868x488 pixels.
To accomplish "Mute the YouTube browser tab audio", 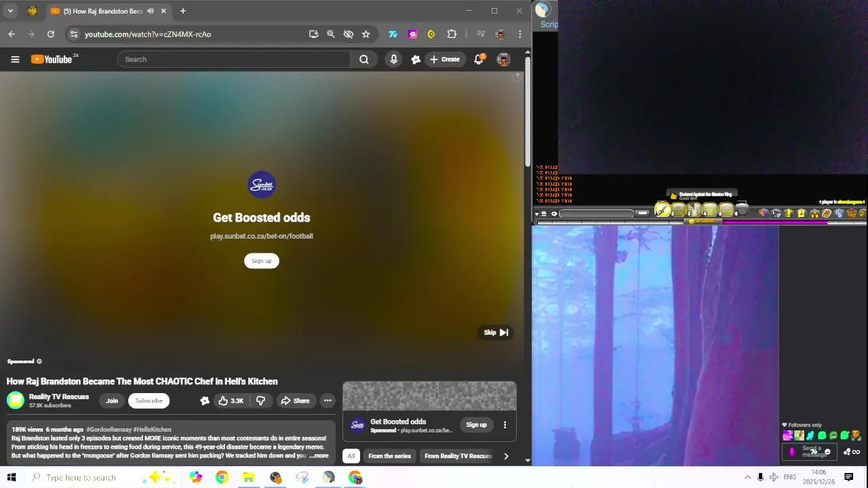I will pos(151,12).
